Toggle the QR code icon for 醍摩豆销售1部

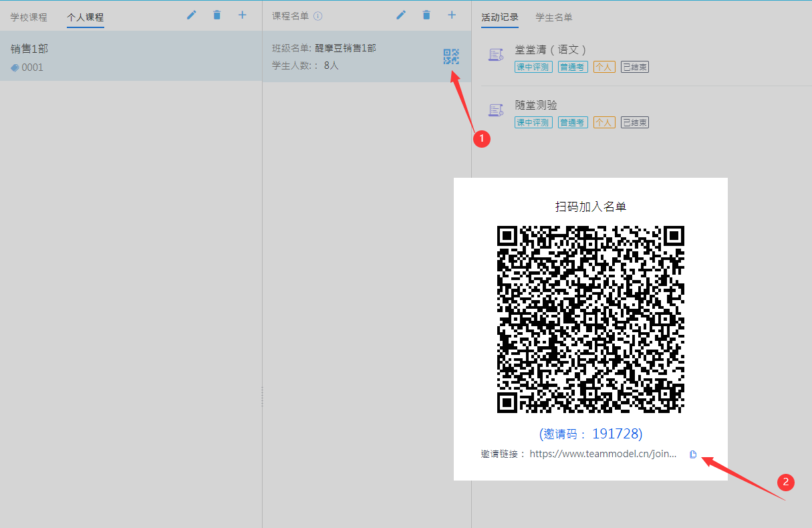[x=451, y=57]
